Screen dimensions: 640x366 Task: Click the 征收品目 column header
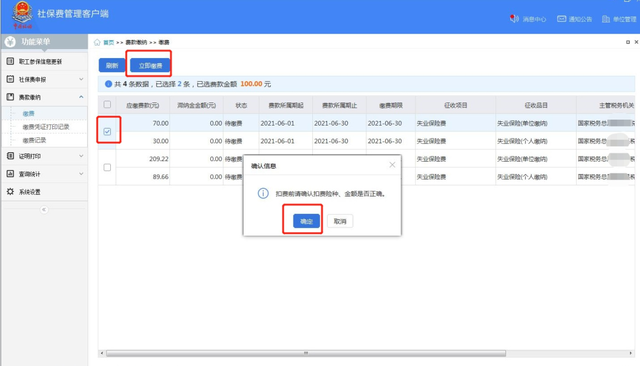pyautogui.click(x=536, y=105)
